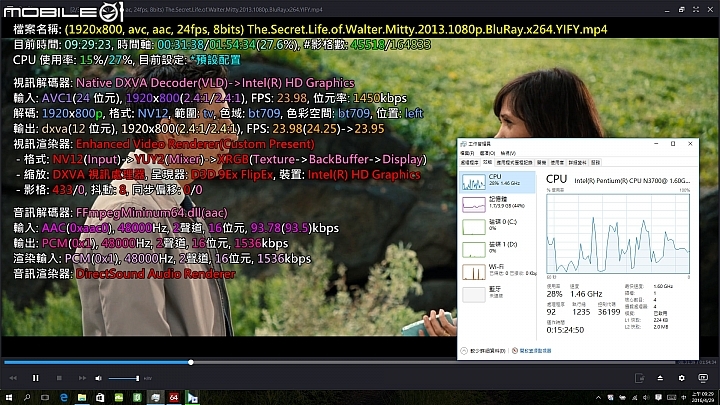This screenshot has height=405, width=720.
Task: Click the CPU usage graph in Task Manager
Action: click(x=618, y=234)
